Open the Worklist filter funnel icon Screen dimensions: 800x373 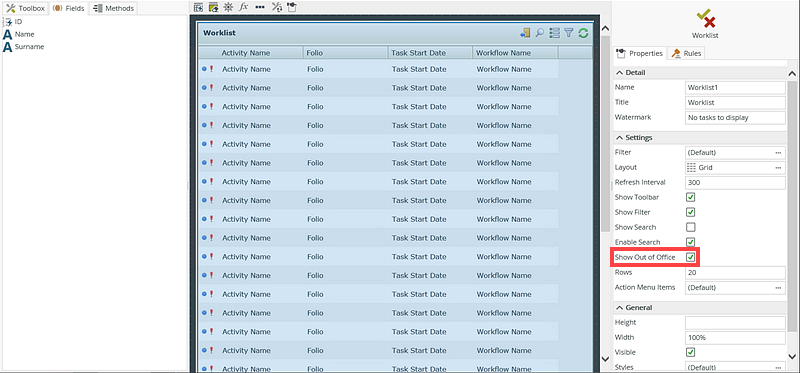[569, 33]
